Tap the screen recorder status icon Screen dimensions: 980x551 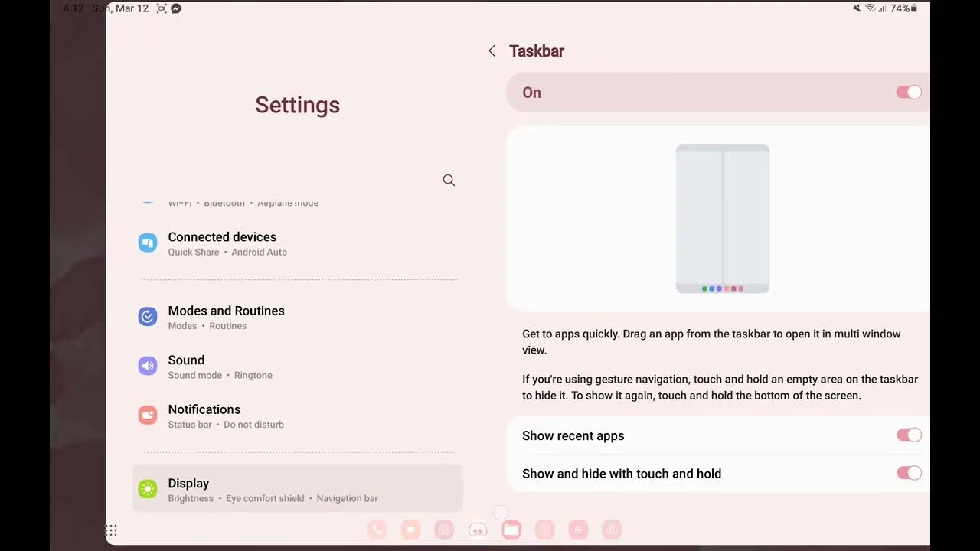pyautogui.click(x=162, y=8)
